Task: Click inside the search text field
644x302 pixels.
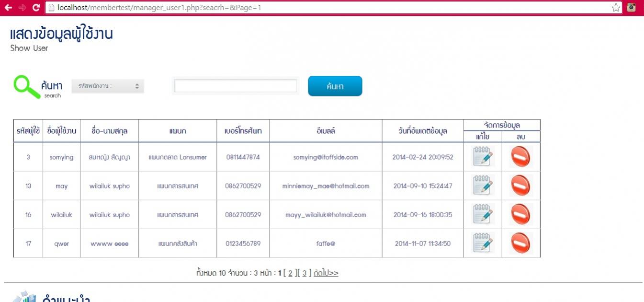Action: coord(236,85)
